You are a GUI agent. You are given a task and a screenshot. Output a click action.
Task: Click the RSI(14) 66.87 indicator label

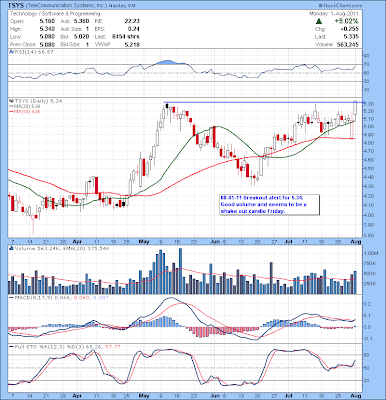click(32, 52)
